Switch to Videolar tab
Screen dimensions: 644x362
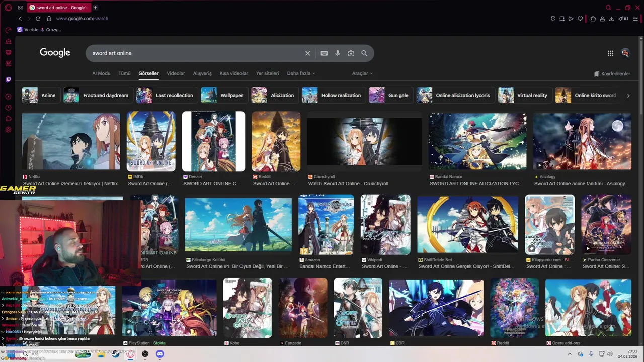[176, 73]
